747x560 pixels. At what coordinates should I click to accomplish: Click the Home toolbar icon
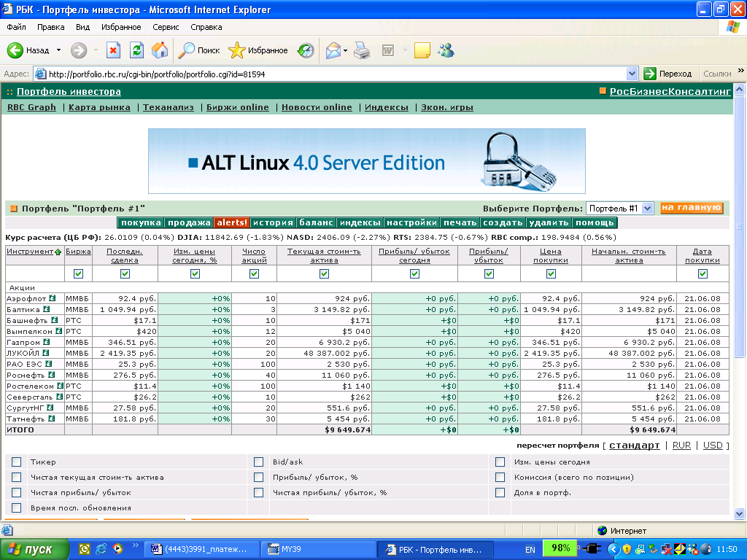(x=160, y=50)
